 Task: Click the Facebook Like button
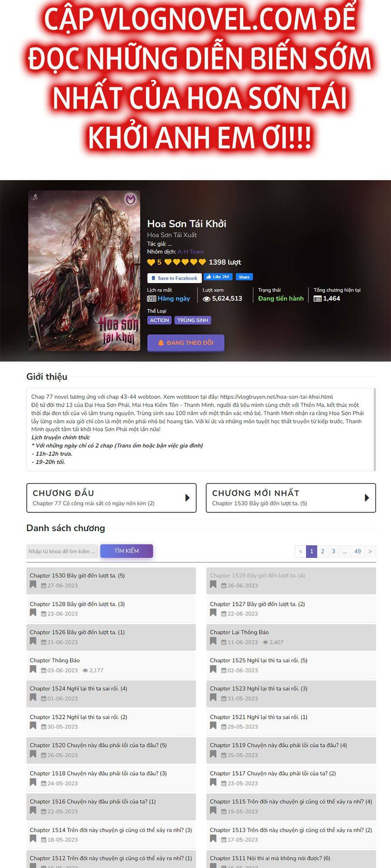pyautogui.click(x=218, y=277)
